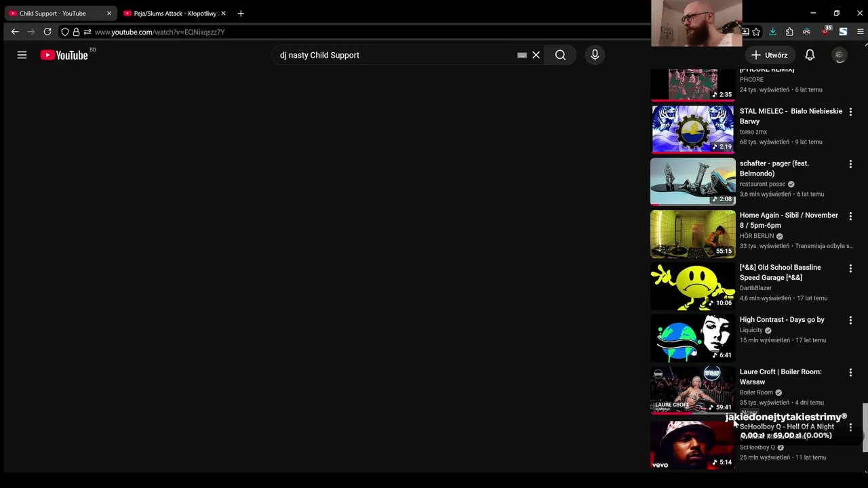Open the schafter - pager thumbnail
The width and height of the screenshot is (868, 488).
tap(692, 181)
